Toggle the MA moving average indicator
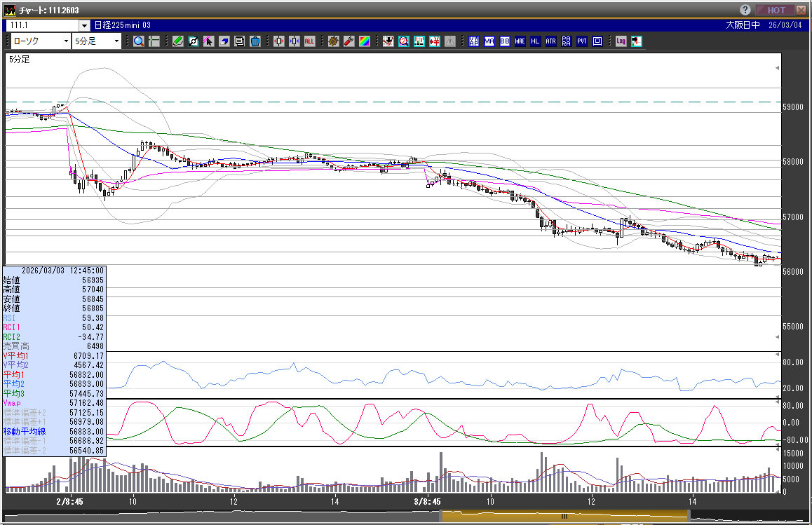Screen dimensions: 812x525 489,41
